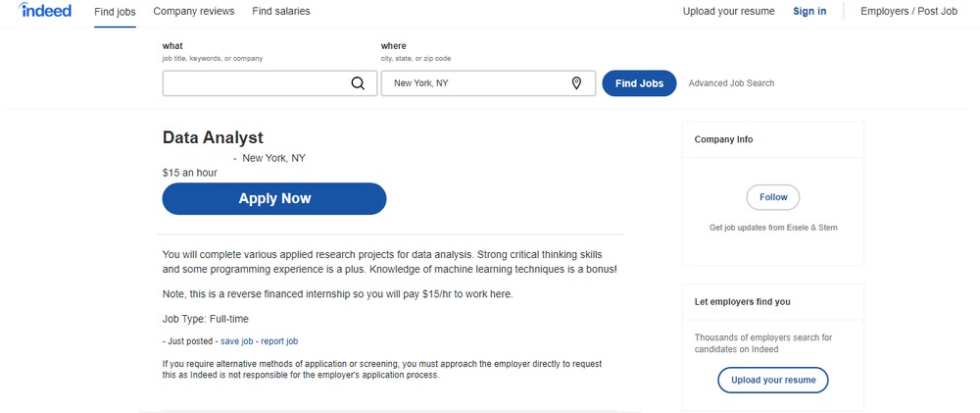The image size is (980, 413).
Task: Report this job posting
Action: point(279,341)
